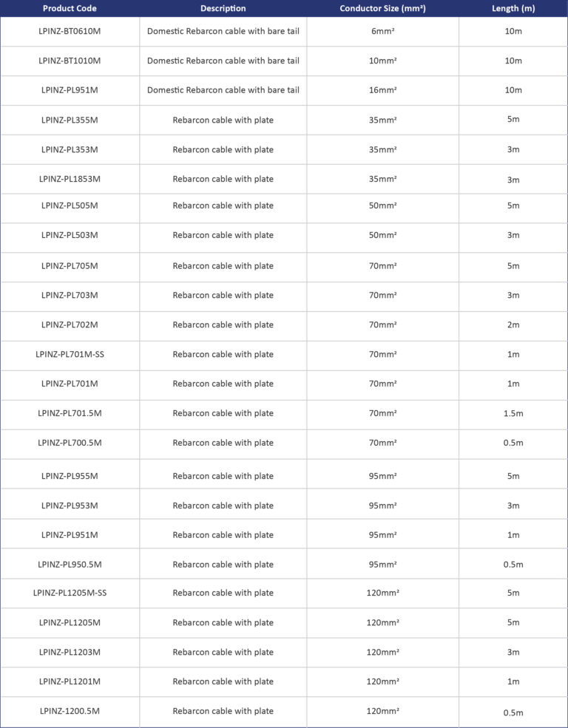Select product code LPINZ-BT0610M
This screenshot has height=728, width=568.
click(70, 31)
